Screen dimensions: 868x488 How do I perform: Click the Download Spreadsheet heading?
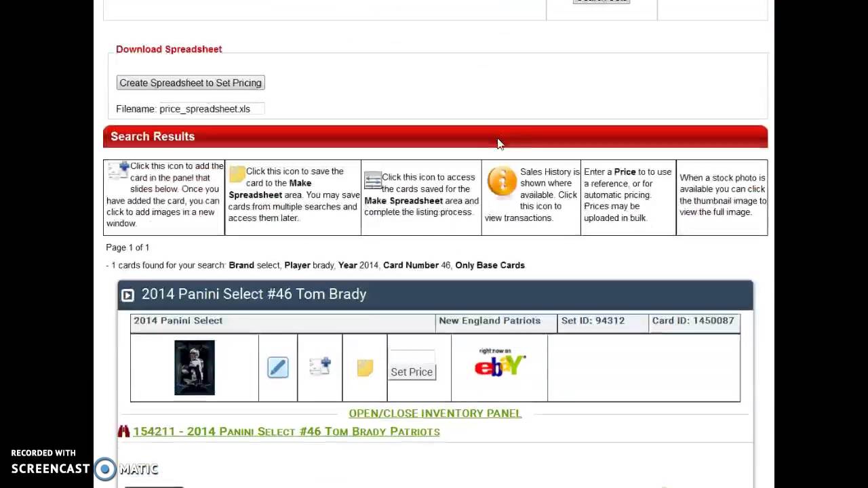(x=169, y=49)
